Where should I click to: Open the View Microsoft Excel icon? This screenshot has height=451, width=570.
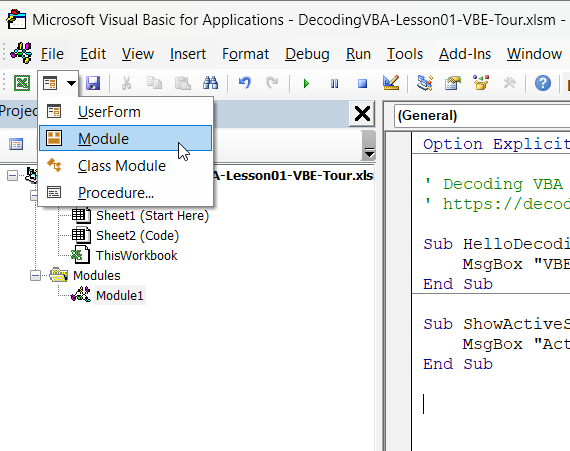pyautogui.click(x=22, y=83)
